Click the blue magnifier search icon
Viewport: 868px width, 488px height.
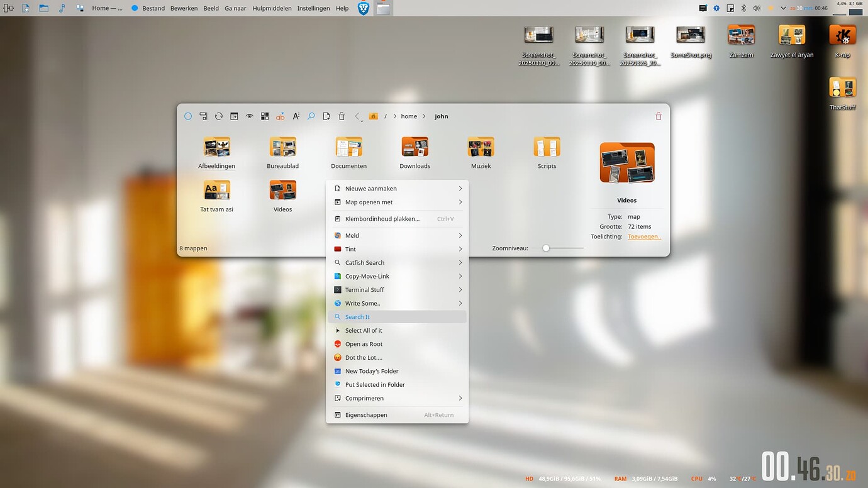pyautogui.click(x=311, y=116)
